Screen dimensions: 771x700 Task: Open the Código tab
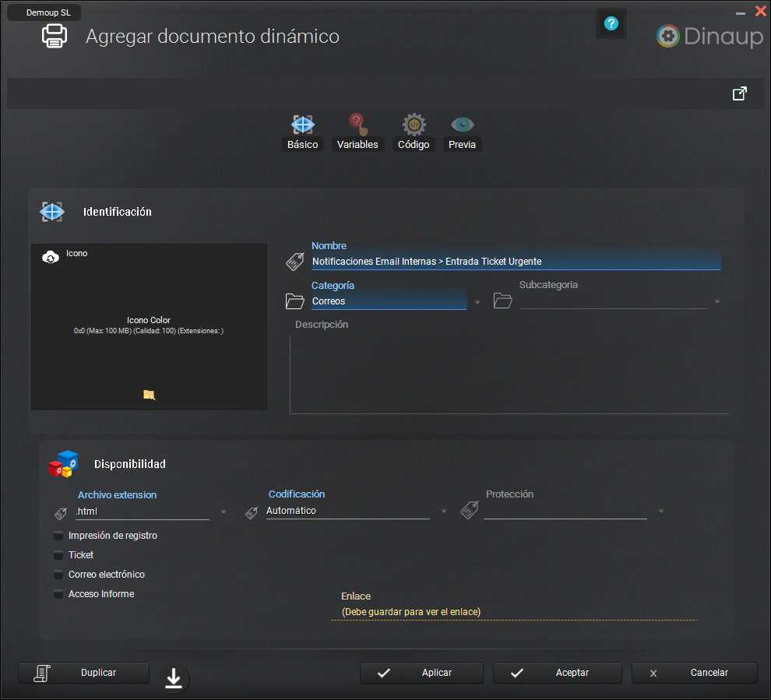tap(414, 133)
